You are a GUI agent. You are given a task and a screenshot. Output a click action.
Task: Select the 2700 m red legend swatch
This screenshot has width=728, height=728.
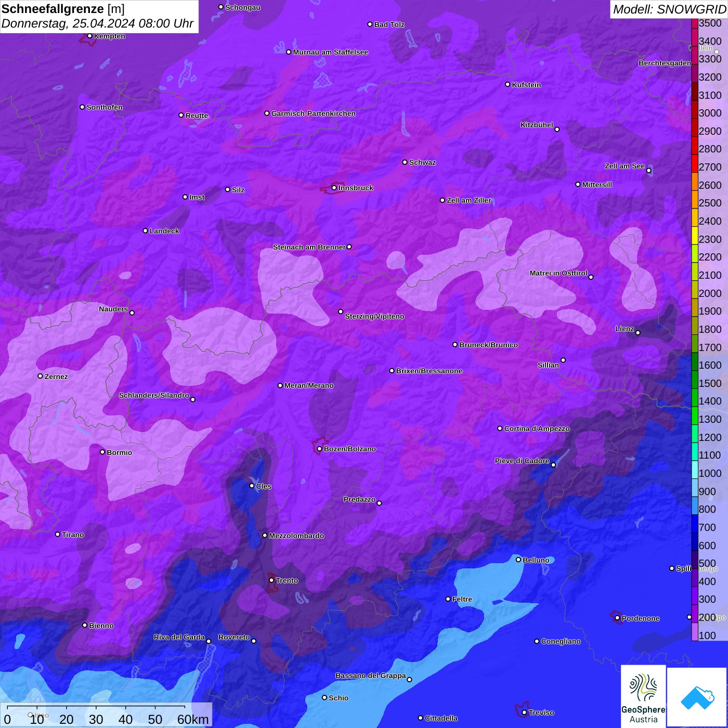click(x=695, y=163)
